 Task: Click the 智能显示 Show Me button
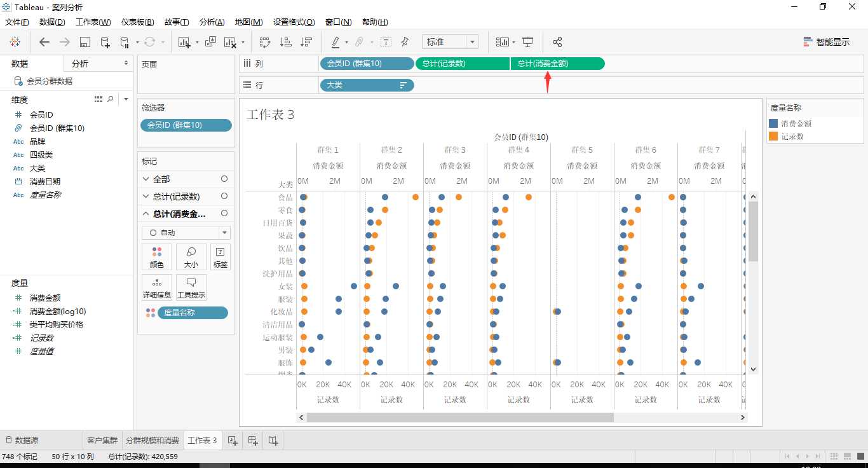[826, 42]
